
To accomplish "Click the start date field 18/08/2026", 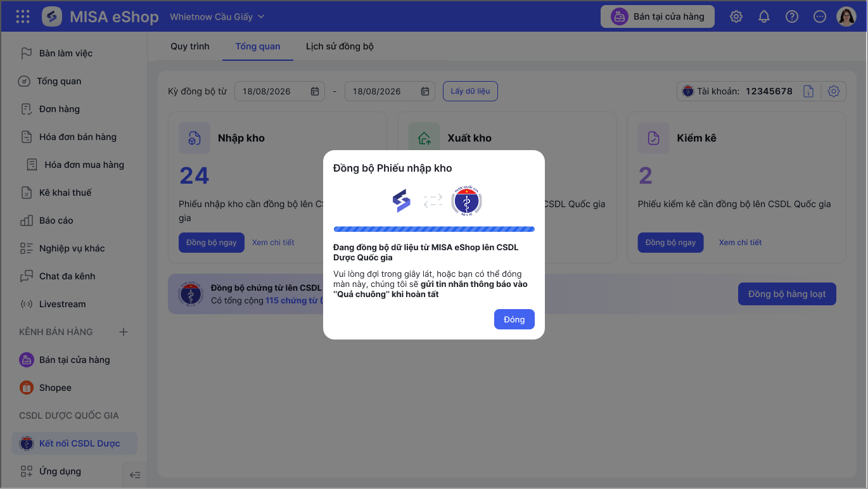I will [279, 91].
